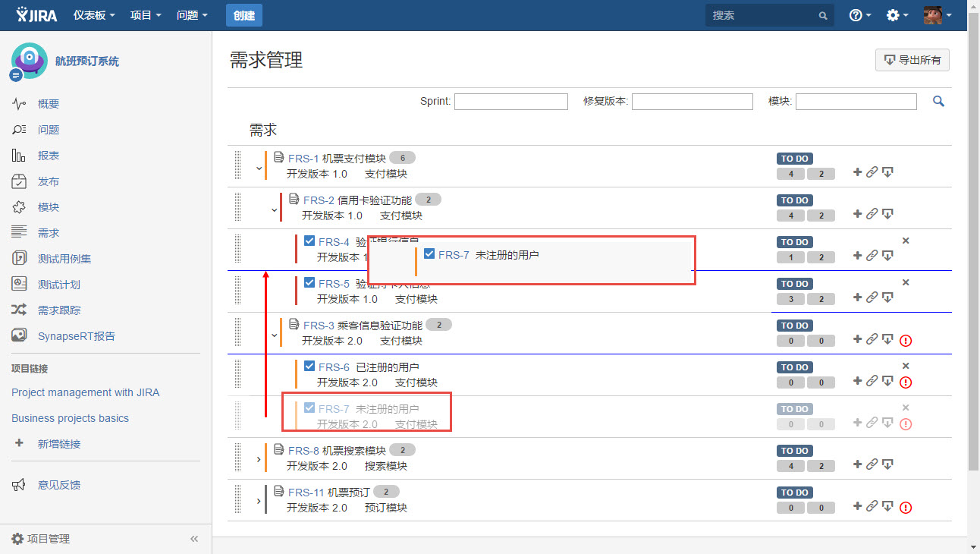
Task: Click the link icon on FRS-3 row
Action: [872, 339]
